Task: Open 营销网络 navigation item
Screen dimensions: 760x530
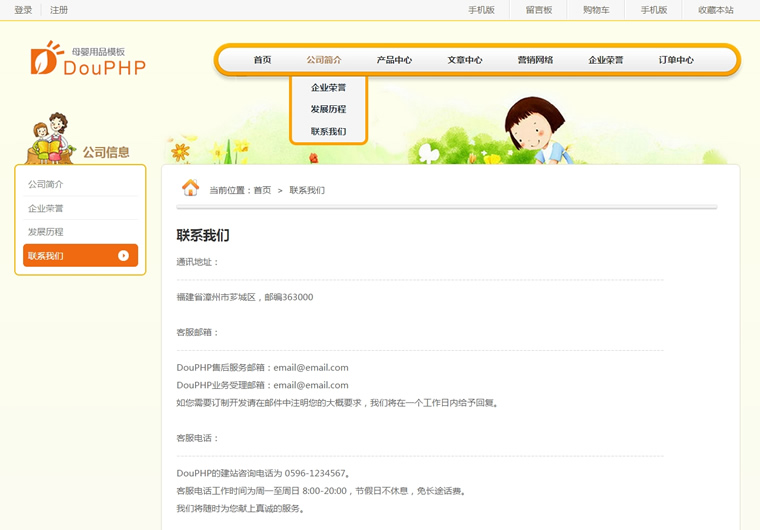Action: 535,60
